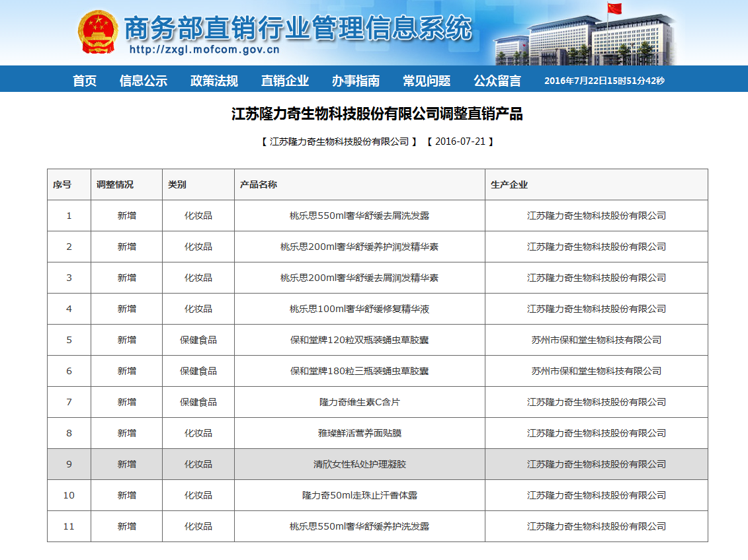Click 保健食品 category in row 7

click(198, 402)
